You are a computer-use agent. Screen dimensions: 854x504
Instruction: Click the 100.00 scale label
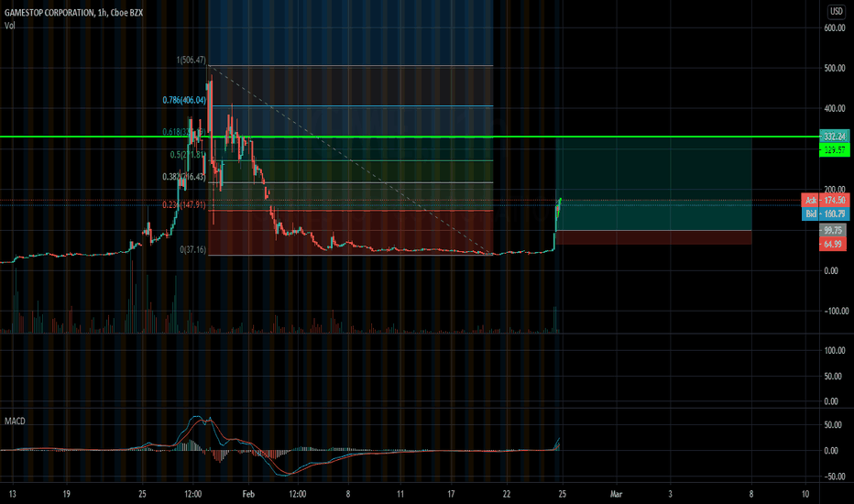(x=835, y=350)
